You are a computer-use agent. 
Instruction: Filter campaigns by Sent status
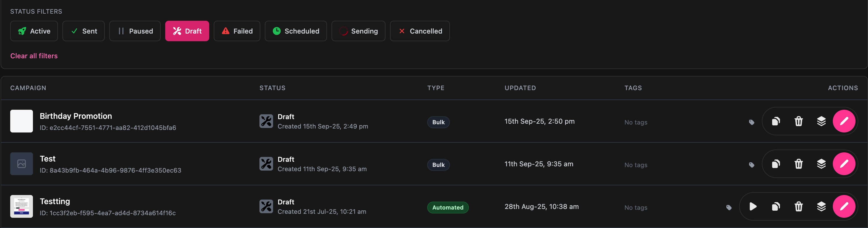pyautogui.click(x=83, y=31)
